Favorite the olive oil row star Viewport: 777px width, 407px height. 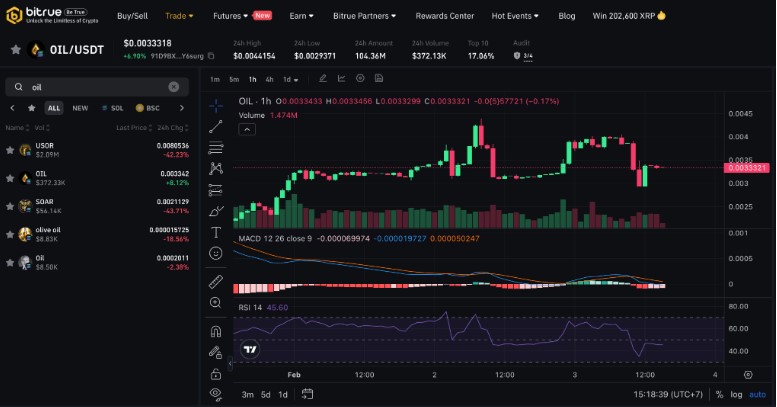point(10,234)
